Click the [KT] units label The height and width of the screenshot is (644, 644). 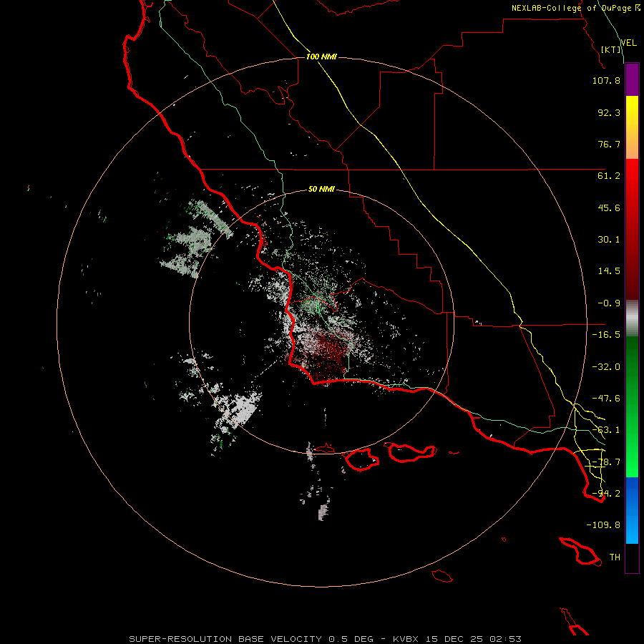(x=611, y=49)
